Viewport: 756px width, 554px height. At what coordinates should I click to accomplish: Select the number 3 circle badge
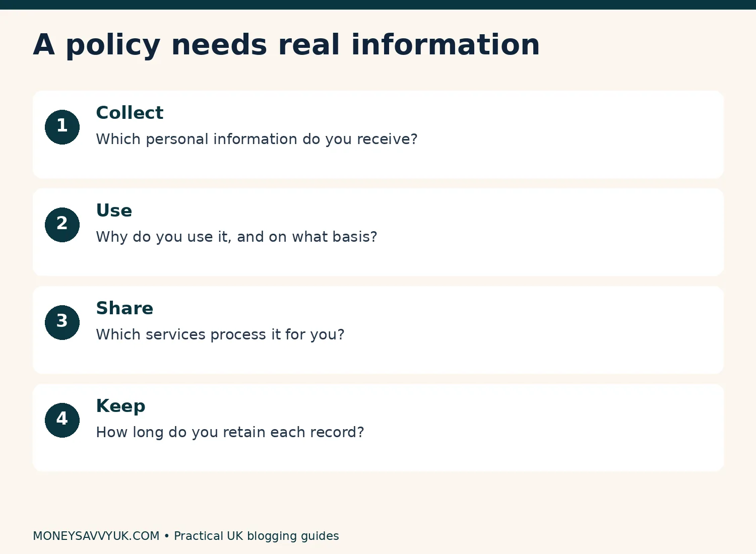click(x=62, y=322)
